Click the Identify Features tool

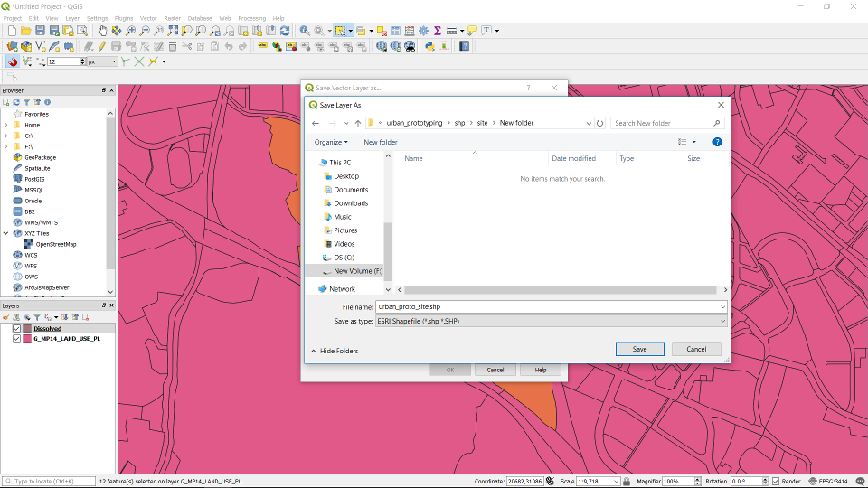305,31
